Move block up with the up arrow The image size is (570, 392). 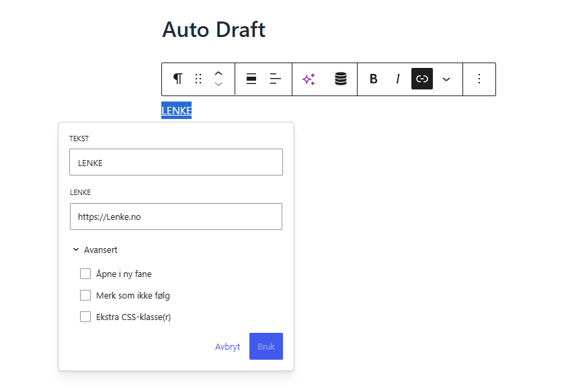(218, 73)
